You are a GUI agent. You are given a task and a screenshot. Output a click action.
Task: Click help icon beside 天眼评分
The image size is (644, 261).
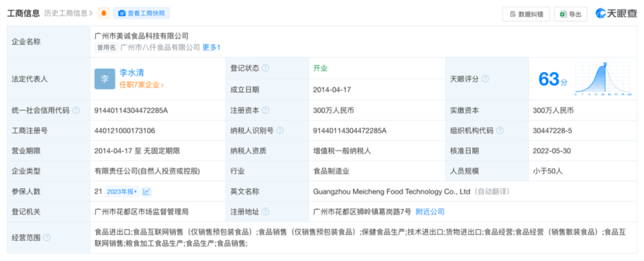(x=484, y=78)
